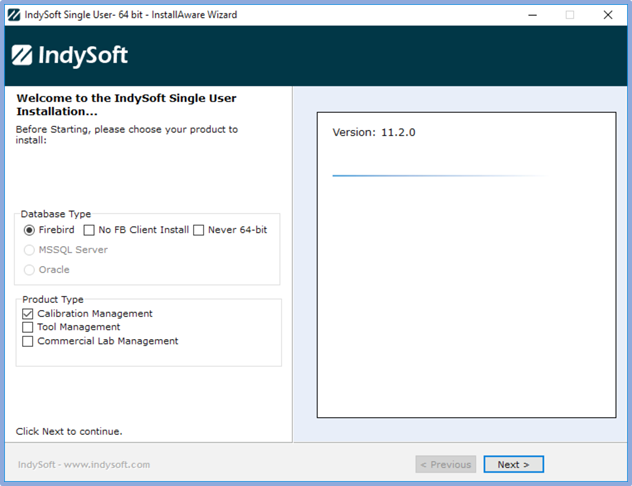
Task: Choose the Oracle database radio option
Action: (x=29, y=270)
